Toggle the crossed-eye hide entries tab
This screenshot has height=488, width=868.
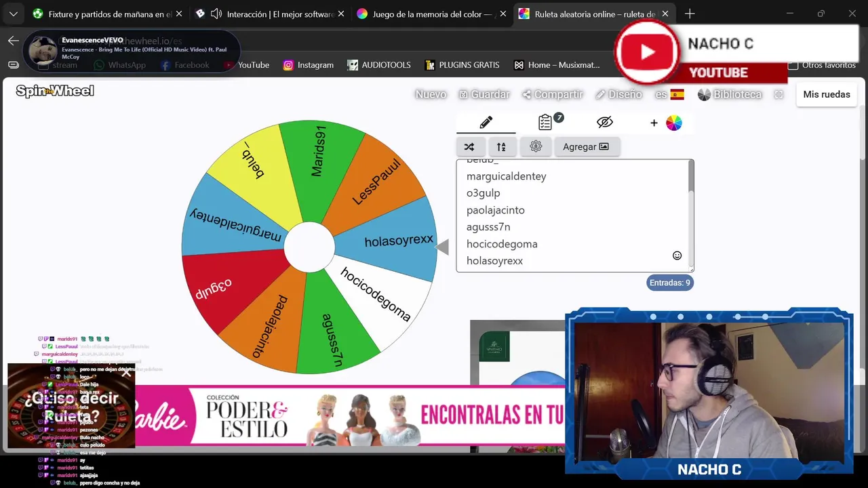pyautogui.click(x=605, y=123)
